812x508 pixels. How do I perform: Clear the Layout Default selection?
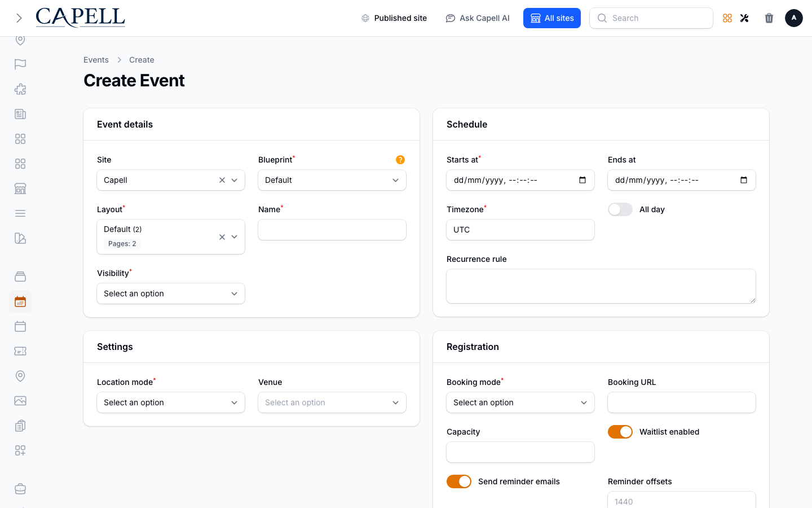[x=222, y=237]
